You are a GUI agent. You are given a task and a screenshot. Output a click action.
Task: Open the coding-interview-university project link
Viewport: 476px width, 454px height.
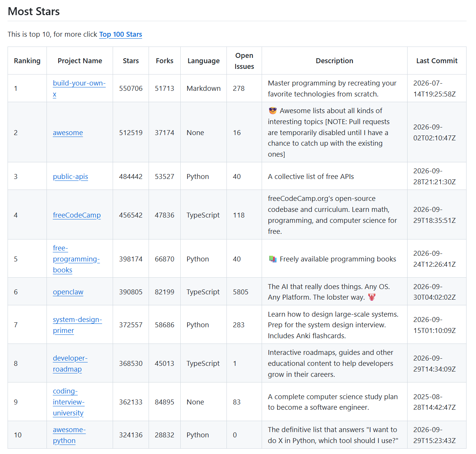(69, 402)
